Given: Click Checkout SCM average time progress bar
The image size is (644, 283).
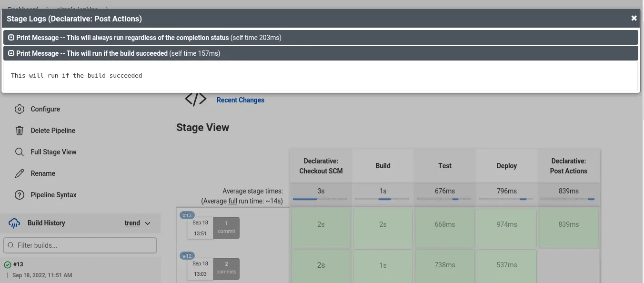Looking at the screenshot, I should (321, 199).
